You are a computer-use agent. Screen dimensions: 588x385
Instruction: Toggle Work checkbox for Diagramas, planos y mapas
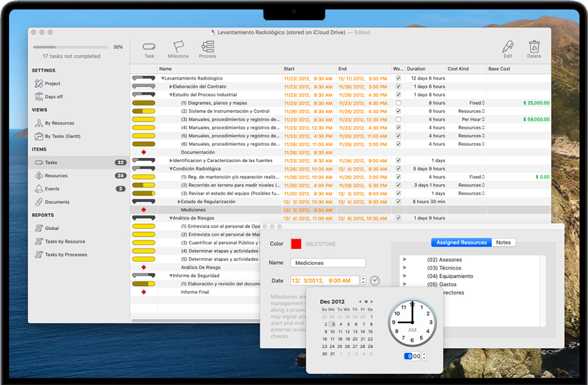pyautogui.click(x=399, y=103)
